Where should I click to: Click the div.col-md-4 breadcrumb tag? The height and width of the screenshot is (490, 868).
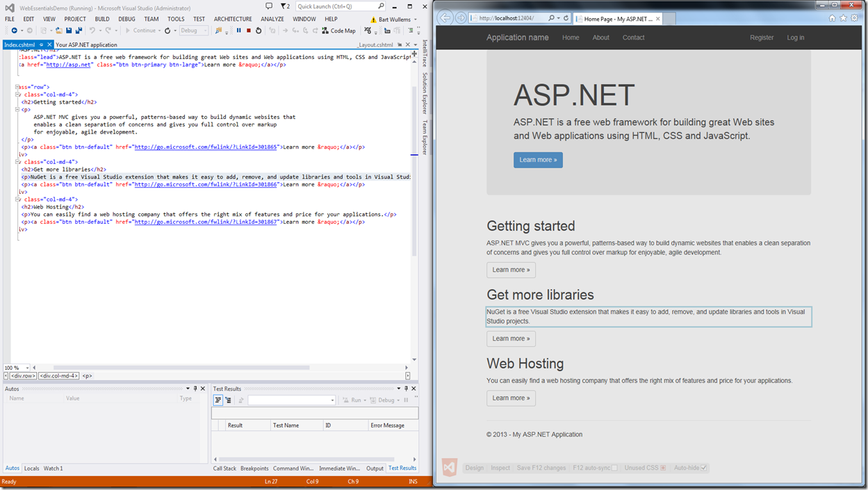pyautogui.click(x=59, y=375)
